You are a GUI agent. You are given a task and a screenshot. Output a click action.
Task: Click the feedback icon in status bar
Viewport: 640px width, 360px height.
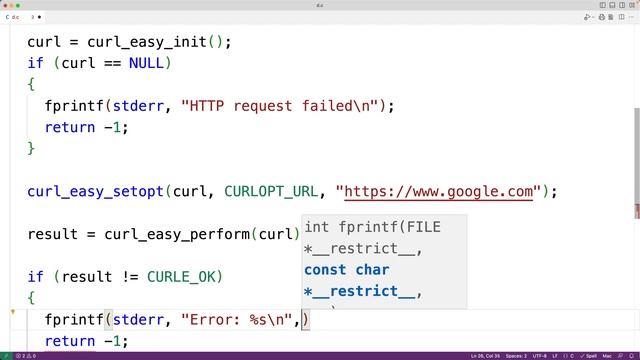(x=620, y=356)
